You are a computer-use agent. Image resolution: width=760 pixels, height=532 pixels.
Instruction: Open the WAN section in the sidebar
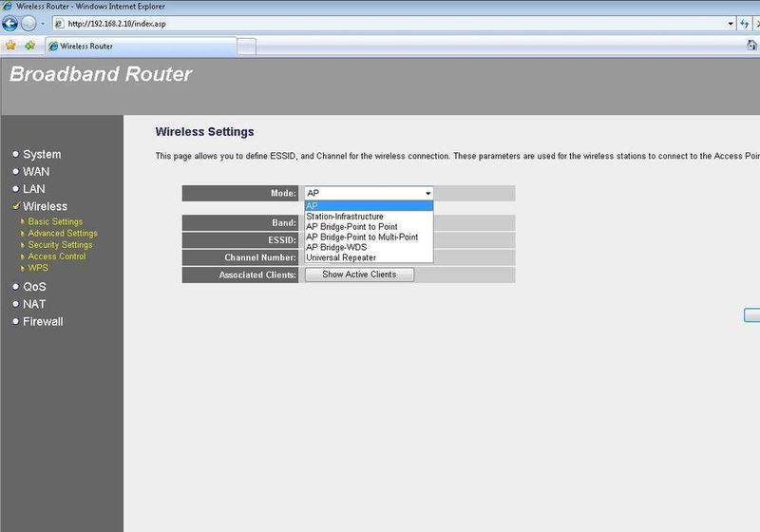click(x=36, y=172)
